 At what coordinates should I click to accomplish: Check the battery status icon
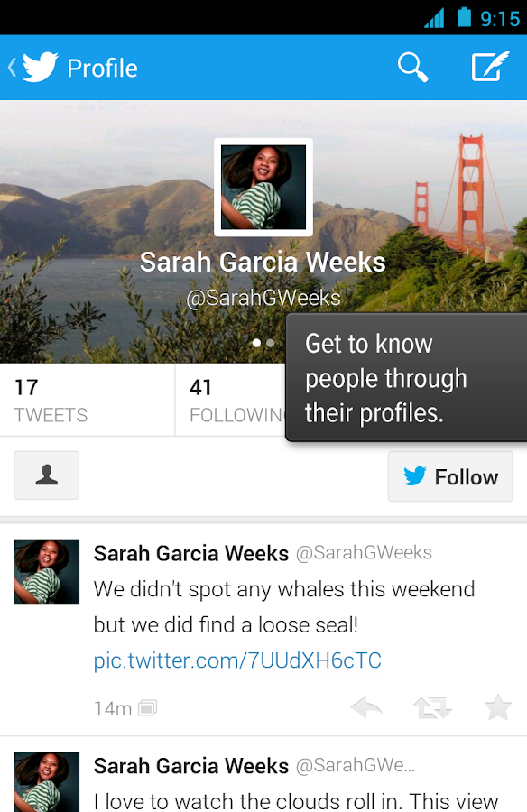point(464,17)
